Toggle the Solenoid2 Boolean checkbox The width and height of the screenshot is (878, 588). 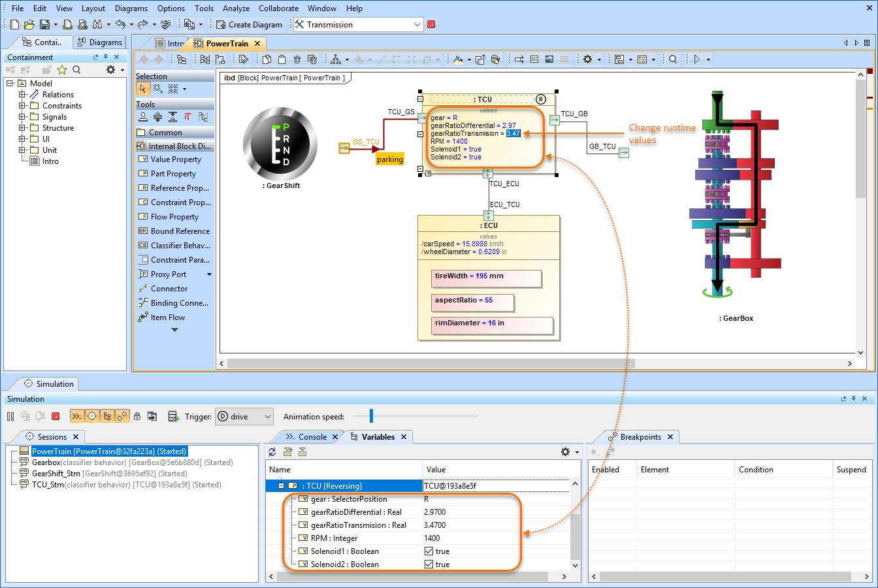pos(429,564)
